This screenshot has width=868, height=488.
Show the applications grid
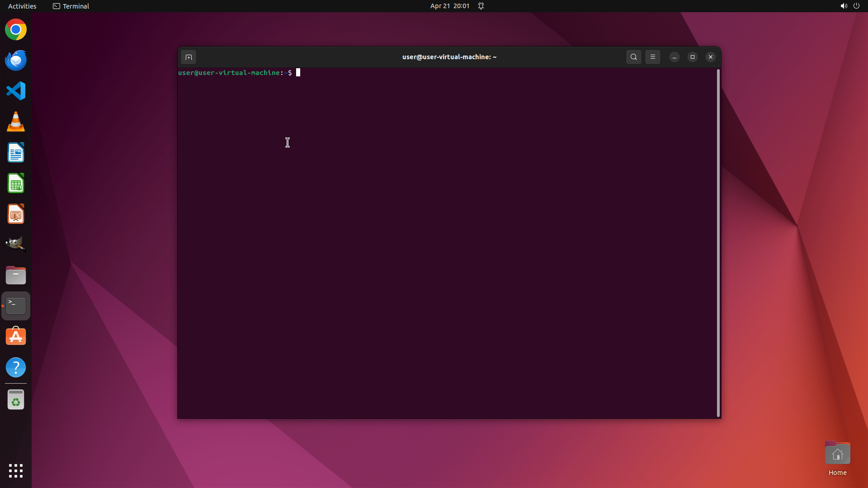pos(16,470)
